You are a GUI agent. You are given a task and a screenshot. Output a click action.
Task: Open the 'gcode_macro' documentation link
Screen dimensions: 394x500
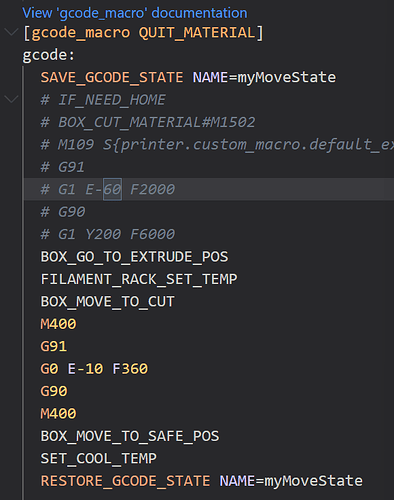click(135, 13)
